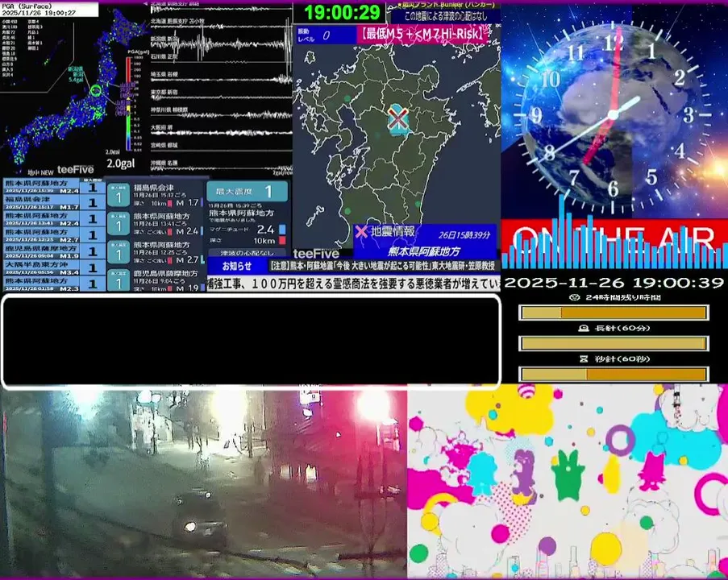Screen dimensions: 728x580
Task: Click the teeFive logo under the Japan map
Action: tap(75, 169)
